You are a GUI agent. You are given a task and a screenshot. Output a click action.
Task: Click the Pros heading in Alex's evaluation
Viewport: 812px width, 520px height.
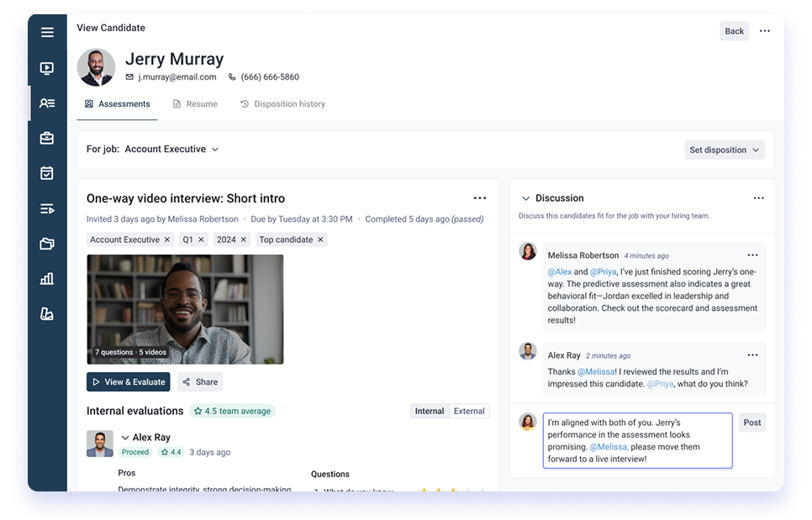(126, 473)
